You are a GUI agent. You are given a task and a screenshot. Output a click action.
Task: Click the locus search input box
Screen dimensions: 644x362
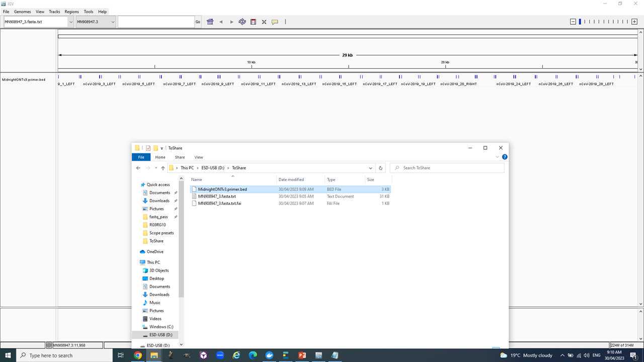[156, 22]
